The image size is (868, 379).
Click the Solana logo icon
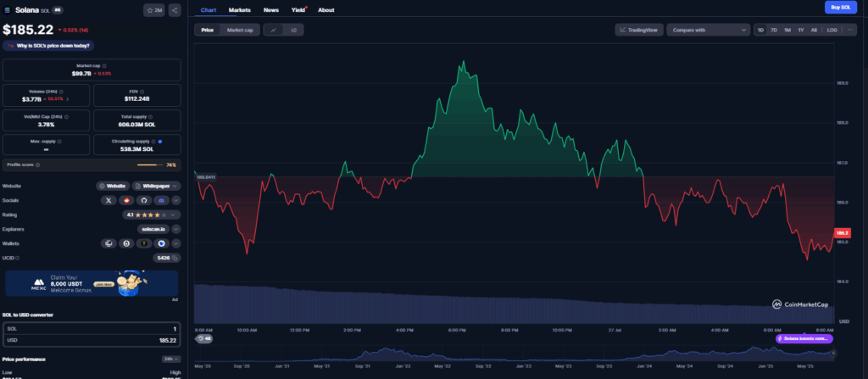click(x=7, y=10)
